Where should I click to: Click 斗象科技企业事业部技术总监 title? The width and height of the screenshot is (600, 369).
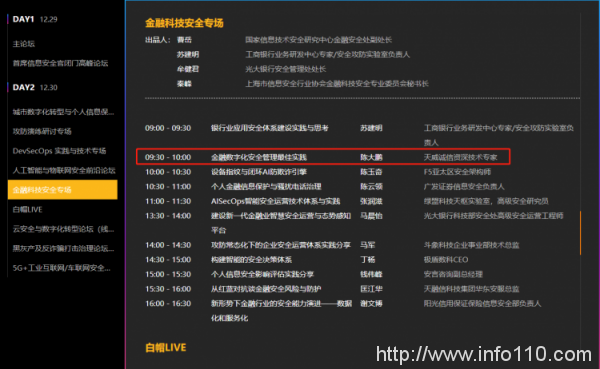pos(471,245)
